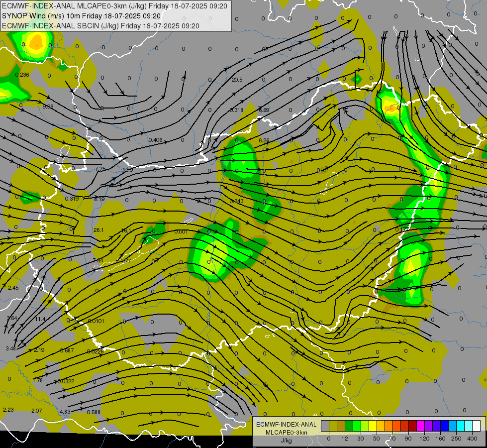
Task: Click the legend tick value 90
Action: pyautogui.click(x=408, y=439)
